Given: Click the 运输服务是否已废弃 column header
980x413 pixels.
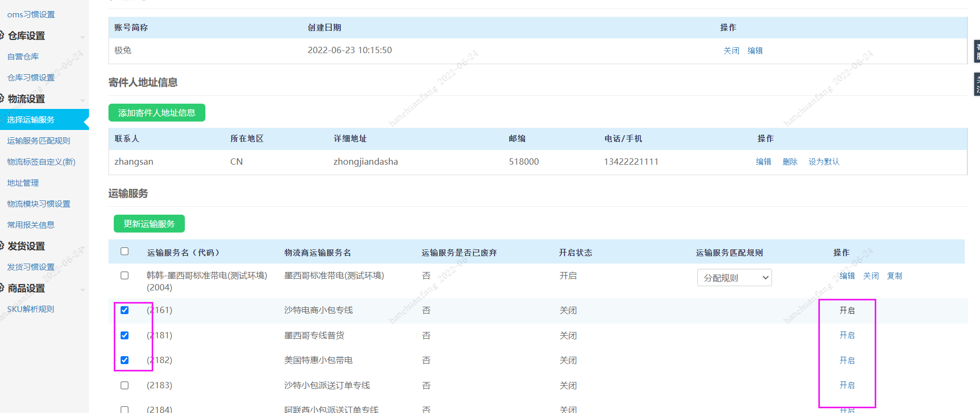Looking at the screenshot, I should (459, 253).
